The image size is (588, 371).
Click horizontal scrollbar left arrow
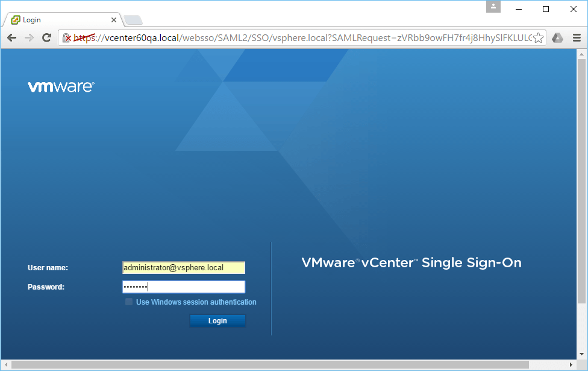click(x=6, y=364)
